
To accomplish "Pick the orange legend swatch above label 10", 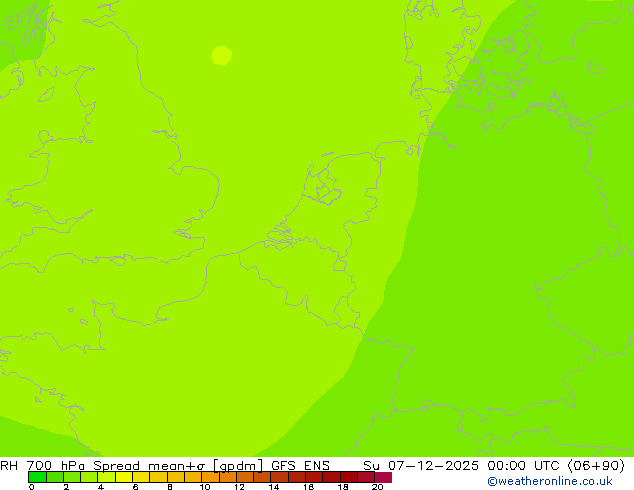I will click(x=210, y=477).
